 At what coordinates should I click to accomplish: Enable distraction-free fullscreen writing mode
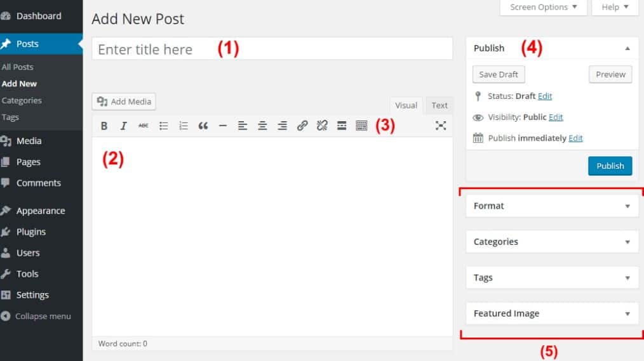click(x=440, y=126)
